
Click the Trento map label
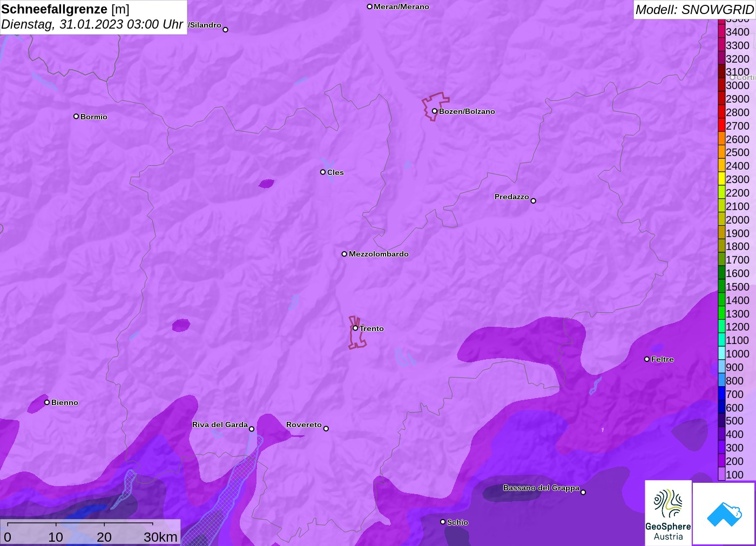(372, 328)
